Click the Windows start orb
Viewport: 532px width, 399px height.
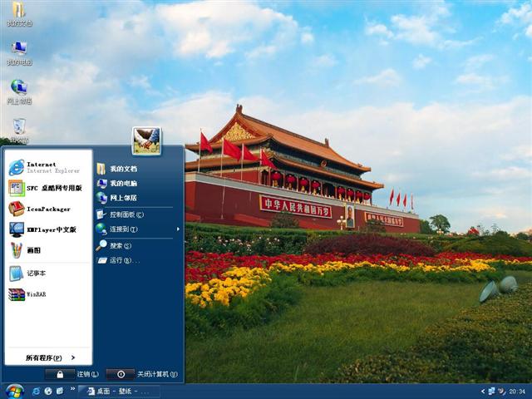pos(14,392)
